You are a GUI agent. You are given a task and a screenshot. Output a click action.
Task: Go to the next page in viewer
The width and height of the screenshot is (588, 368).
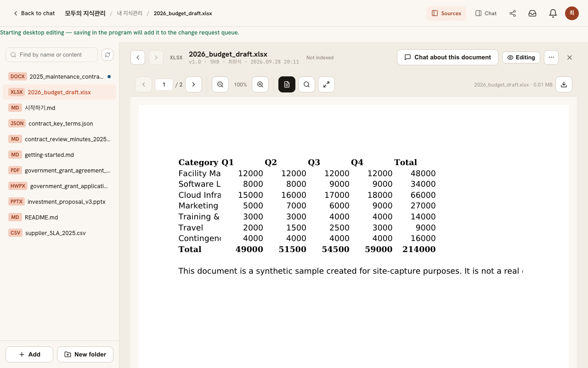coord(193,85)
